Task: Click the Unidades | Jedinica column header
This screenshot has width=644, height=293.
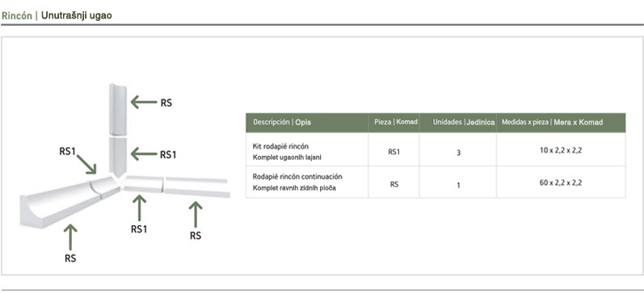Action: coord(464,123)
